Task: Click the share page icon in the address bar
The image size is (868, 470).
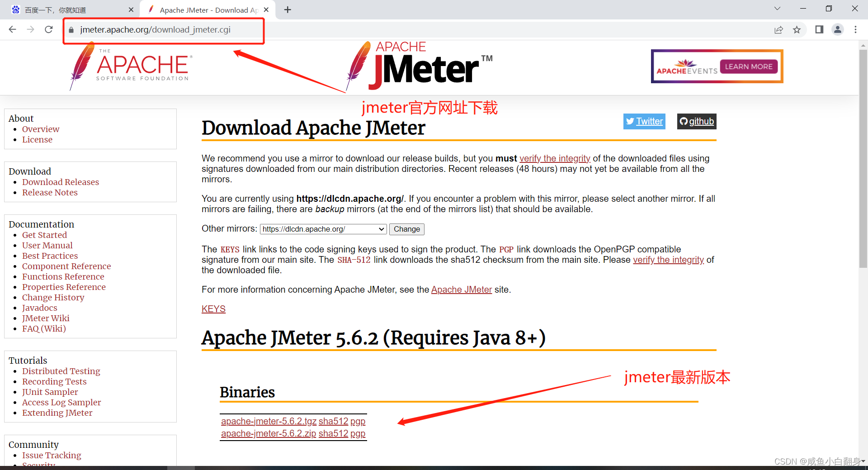Action: tap(778, 30)
